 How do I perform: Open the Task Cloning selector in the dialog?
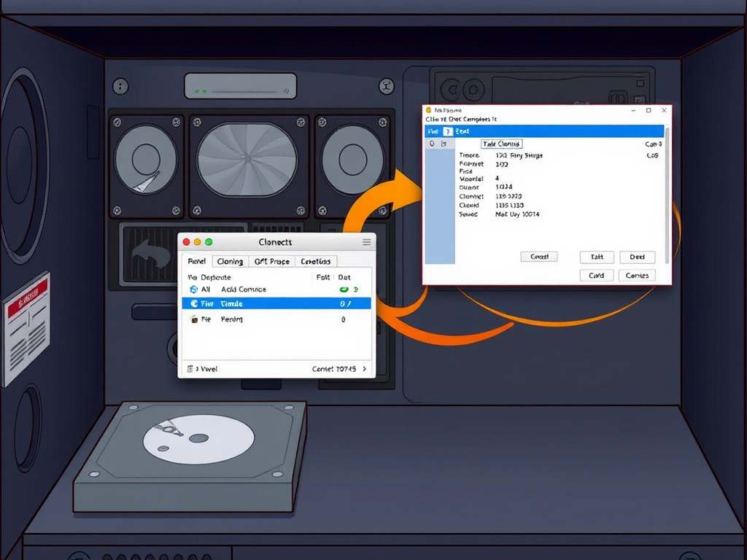[501, 144]
